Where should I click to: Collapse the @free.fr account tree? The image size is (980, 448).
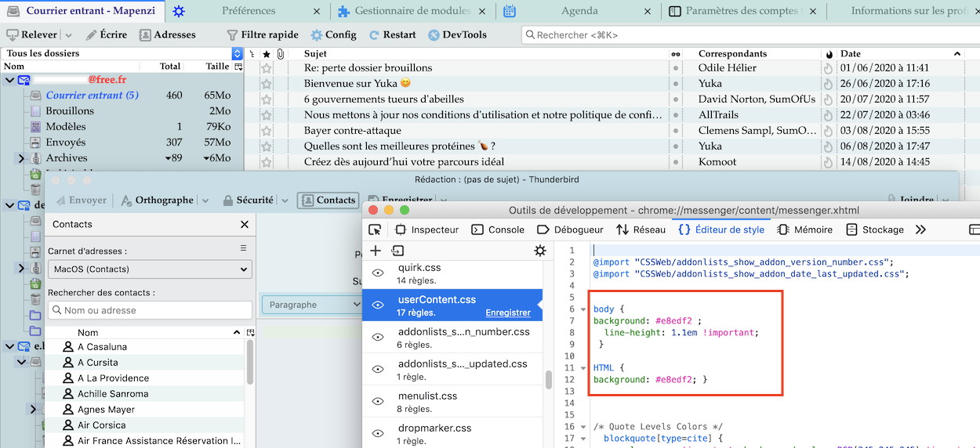pyautogui.click(x=9, y=80)
